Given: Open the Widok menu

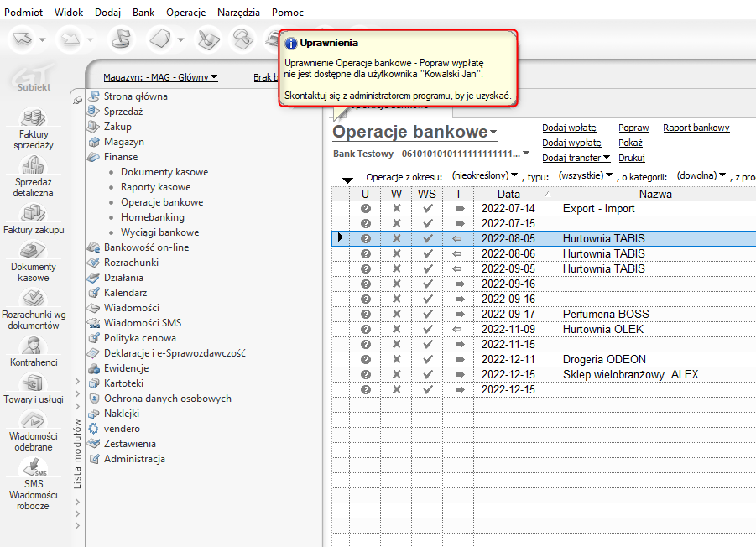Looking at the screenshot, I should coord(69,13).
